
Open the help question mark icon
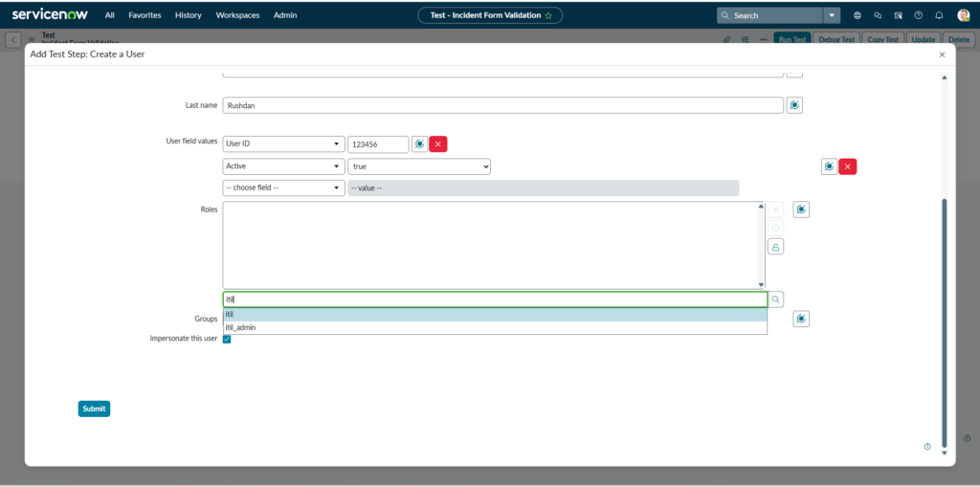point(919,15)
